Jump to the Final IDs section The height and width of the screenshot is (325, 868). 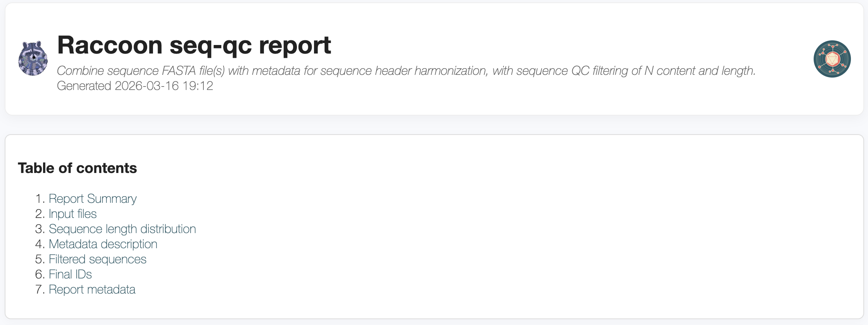tap(70, 274)
